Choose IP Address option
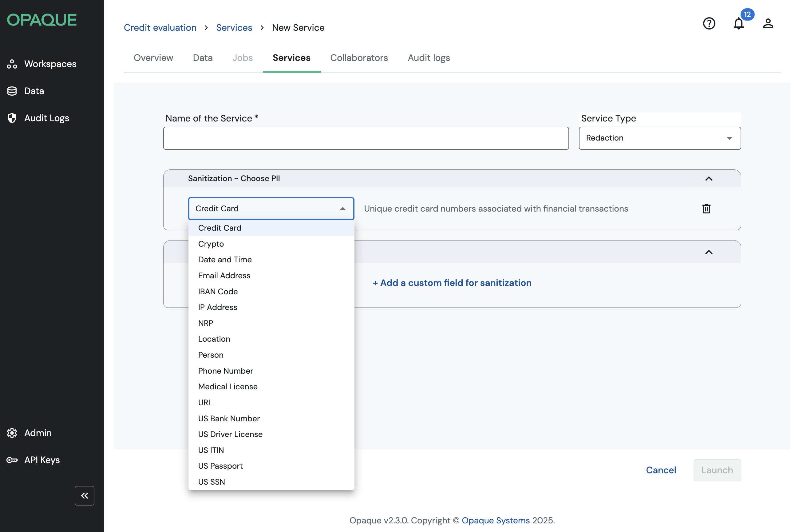Viewport: 799px width, 532px height. (x=271, y=307)
